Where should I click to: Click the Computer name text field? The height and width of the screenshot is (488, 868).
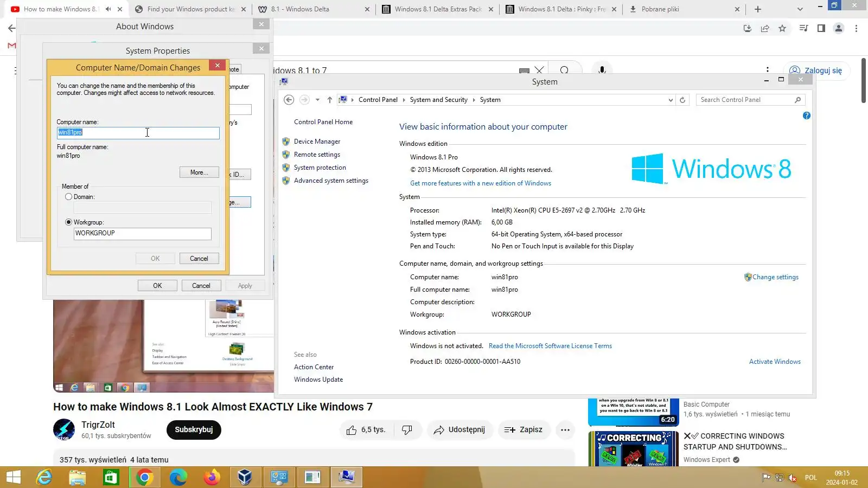(x=138, y=133)
